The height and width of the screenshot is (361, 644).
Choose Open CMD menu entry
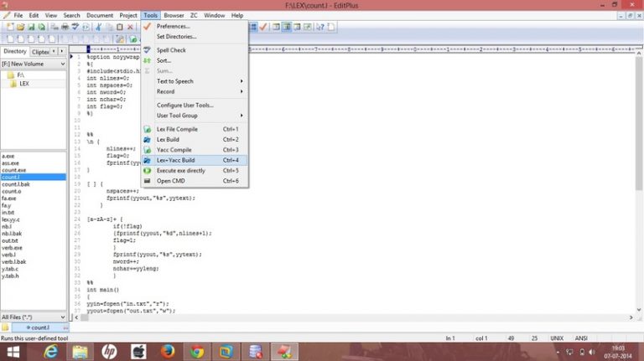tap(195, 181)
